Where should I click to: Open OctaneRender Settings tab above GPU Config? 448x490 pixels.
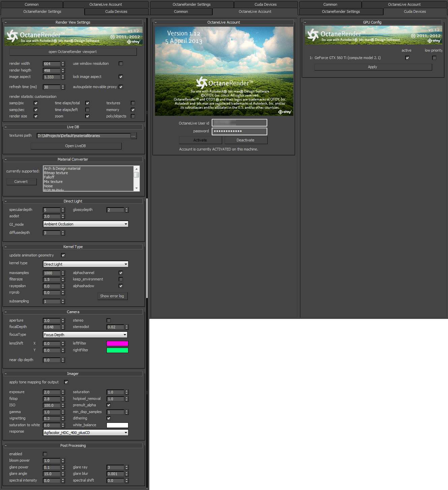(x=341, y=11)
